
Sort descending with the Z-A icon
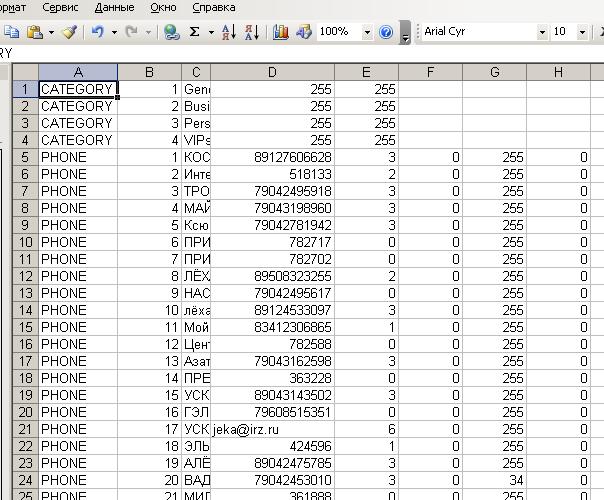(251, 32)
